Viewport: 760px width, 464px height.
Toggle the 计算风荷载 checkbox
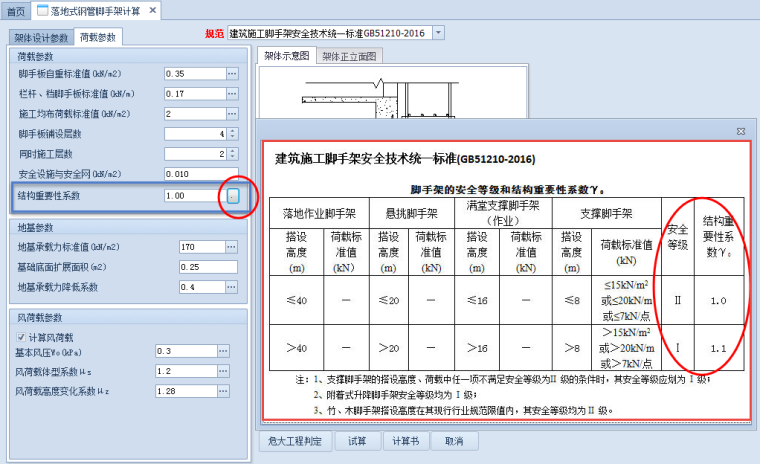(21, 337)
